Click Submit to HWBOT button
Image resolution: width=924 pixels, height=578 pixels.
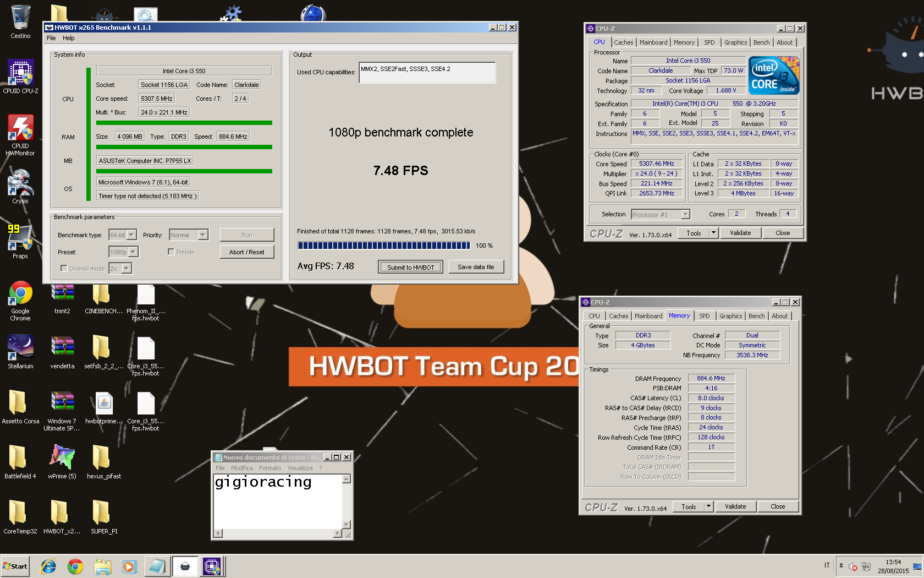pyautogui.click(x=410, y=267)
